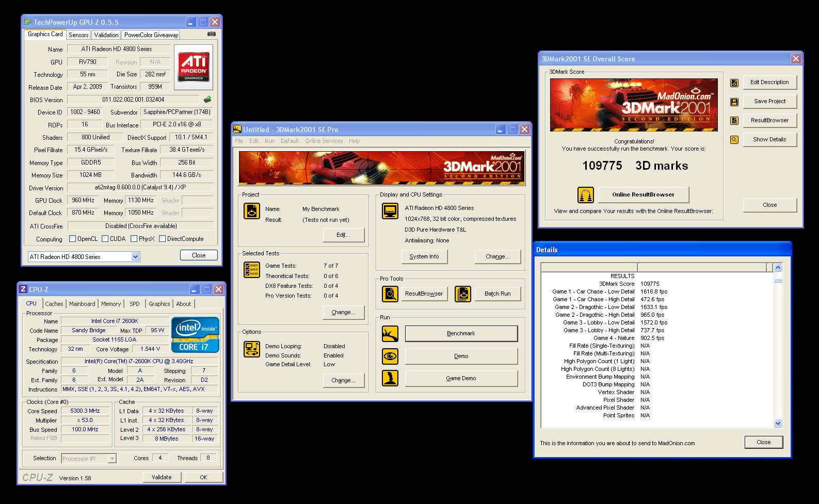This screenshot has width=819, height=504.
Task: Click the Online ResultBrowser people icon
Action: pyautogui.click(x=585, y=194)
